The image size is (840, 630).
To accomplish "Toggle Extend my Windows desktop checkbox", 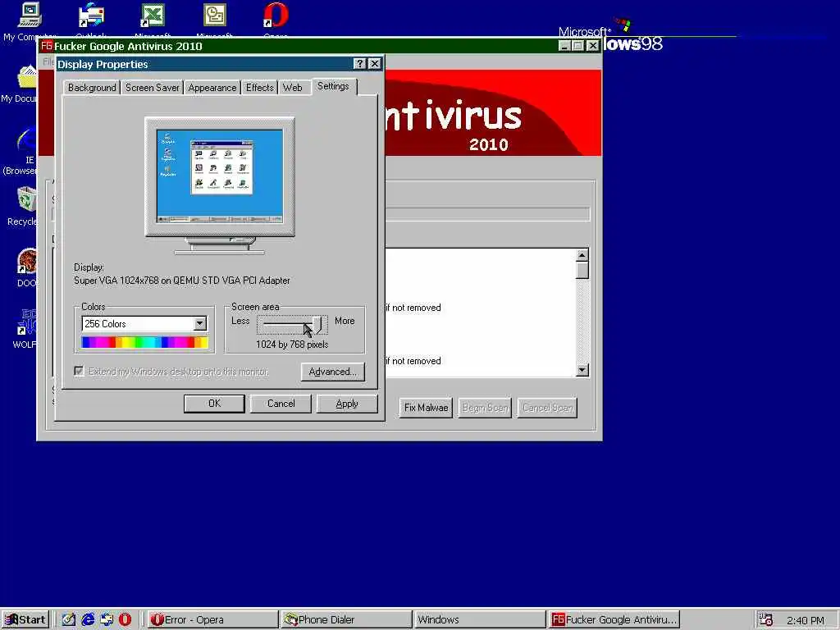I will pyautogui.click(x=80, y=372).
